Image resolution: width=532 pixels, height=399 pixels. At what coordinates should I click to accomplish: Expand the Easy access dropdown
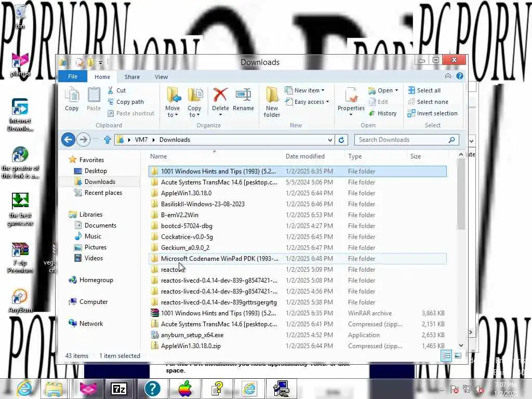pyautogui.click(x=307, y=102)
